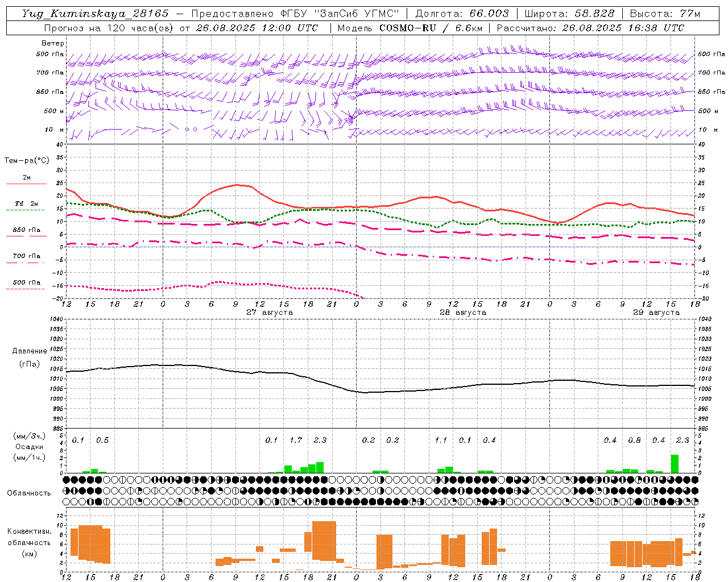Click the 500 гПа temperature legend entry
Image resolution: width=728 pixels, height=582 pixels.
(x=26, y=282)
